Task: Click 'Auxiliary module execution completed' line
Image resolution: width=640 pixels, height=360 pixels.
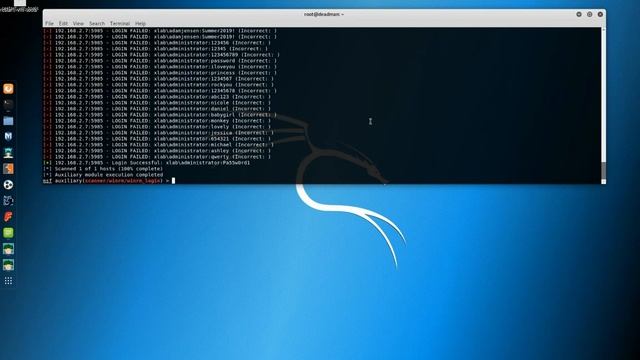Action: pos(103,175)
